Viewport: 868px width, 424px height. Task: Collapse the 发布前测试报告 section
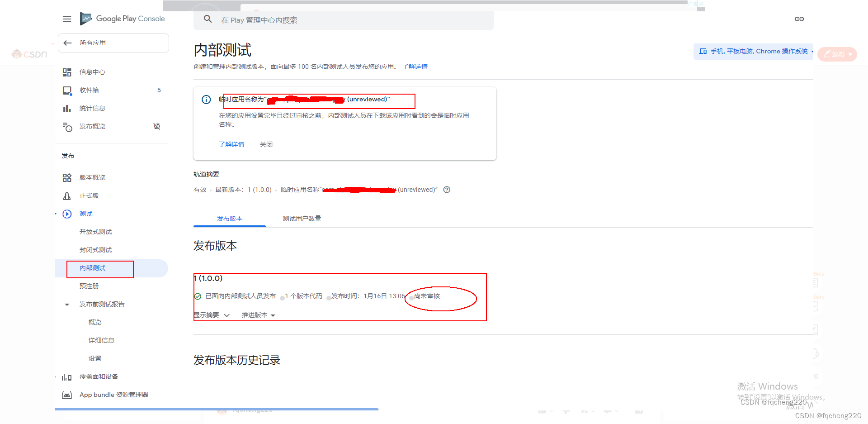[x=67, y=304]
